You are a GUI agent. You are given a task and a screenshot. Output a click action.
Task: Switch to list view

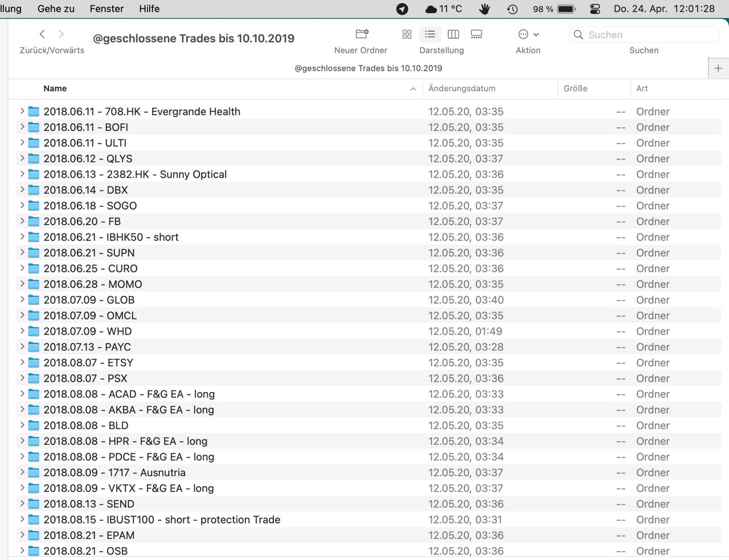point(430,34)
